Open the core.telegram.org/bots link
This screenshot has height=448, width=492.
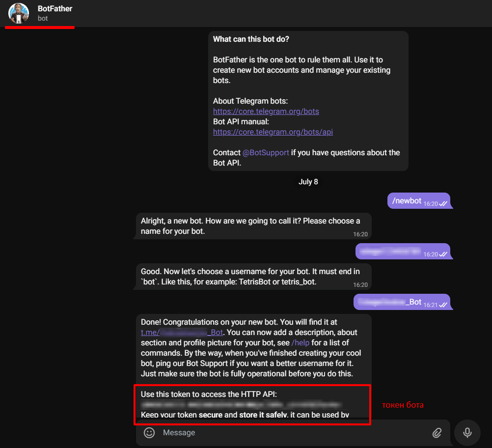(266, 111)
